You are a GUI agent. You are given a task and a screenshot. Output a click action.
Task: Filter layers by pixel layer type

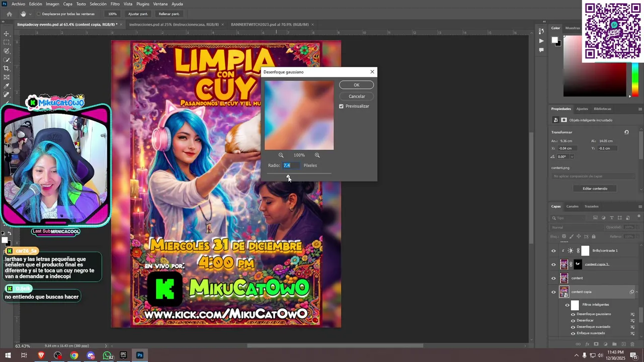click(595, 218)
